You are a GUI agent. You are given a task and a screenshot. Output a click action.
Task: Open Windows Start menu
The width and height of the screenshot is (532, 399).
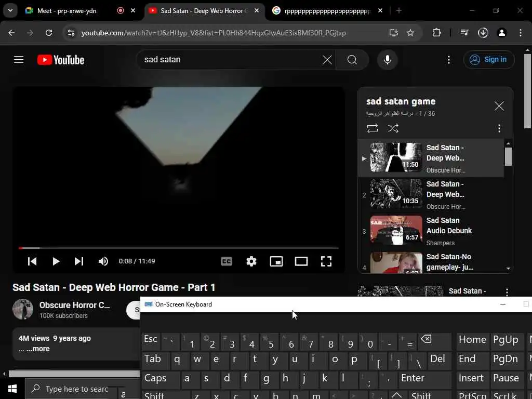12,389
